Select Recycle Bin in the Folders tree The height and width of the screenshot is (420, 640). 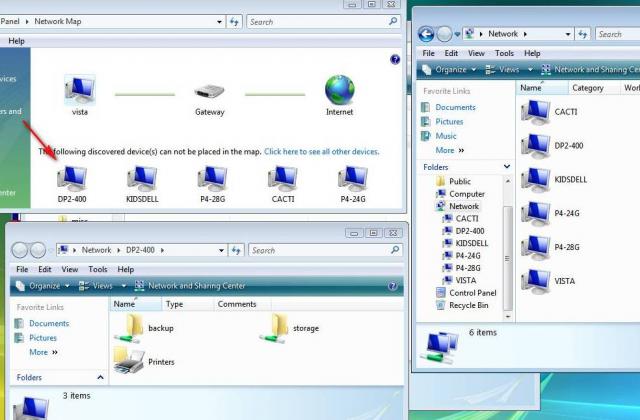pos(462,305)
